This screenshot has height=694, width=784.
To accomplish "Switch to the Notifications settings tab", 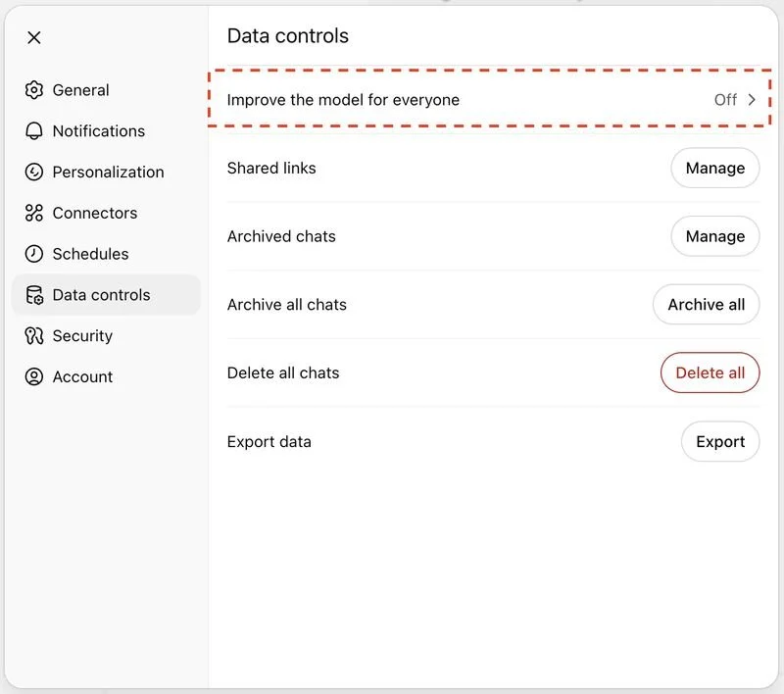I will 98,131.
